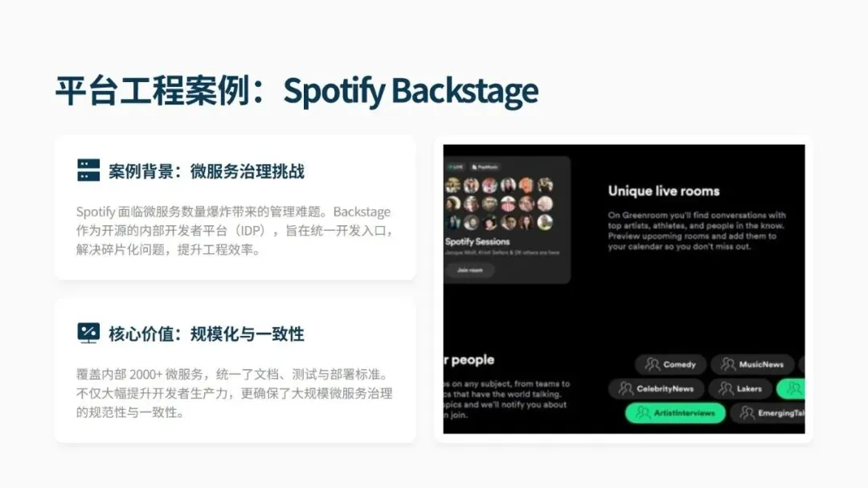Viewport: 868px width, 488px height.
Task: Select the MusicNews topic chip
Action: click(x=752, y=364)
